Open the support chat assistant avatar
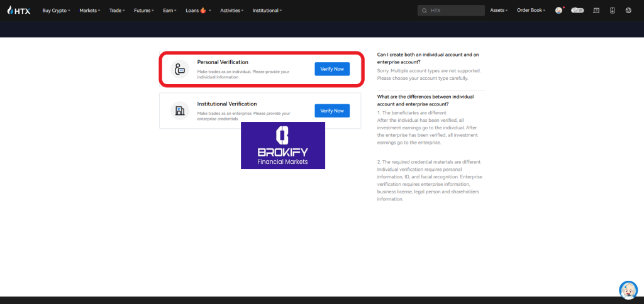Screen dimensions: 644x304 coord(628,290)
